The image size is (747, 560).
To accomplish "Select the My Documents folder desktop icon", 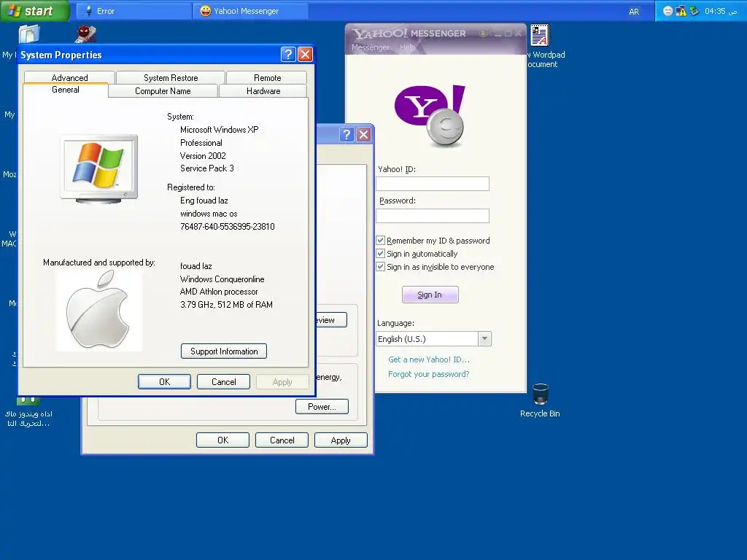I will click(x=29, y=34).
